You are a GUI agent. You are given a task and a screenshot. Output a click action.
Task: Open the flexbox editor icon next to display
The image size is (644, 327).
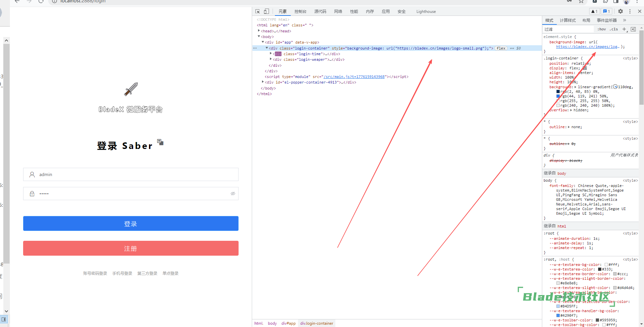pos(585,68)
